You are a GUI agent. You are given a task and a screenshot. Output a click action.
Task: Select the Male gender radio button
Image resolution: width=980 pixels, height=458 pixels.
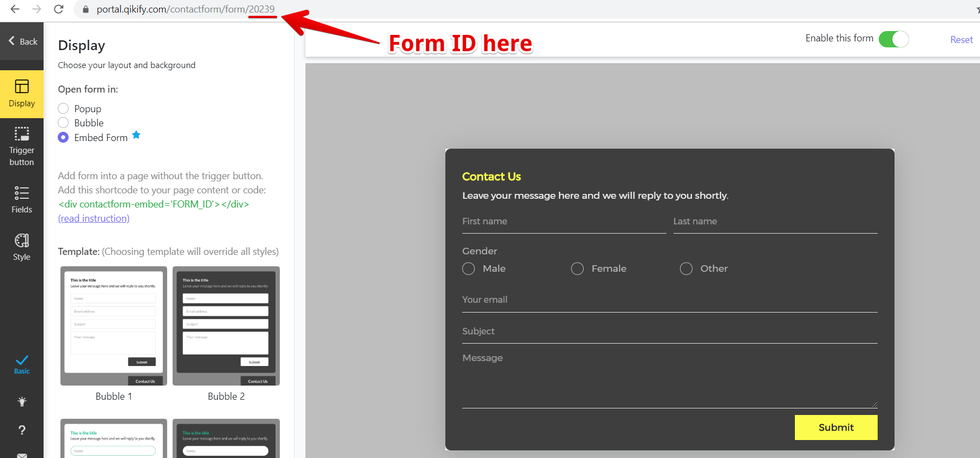(x=468, y=268)
